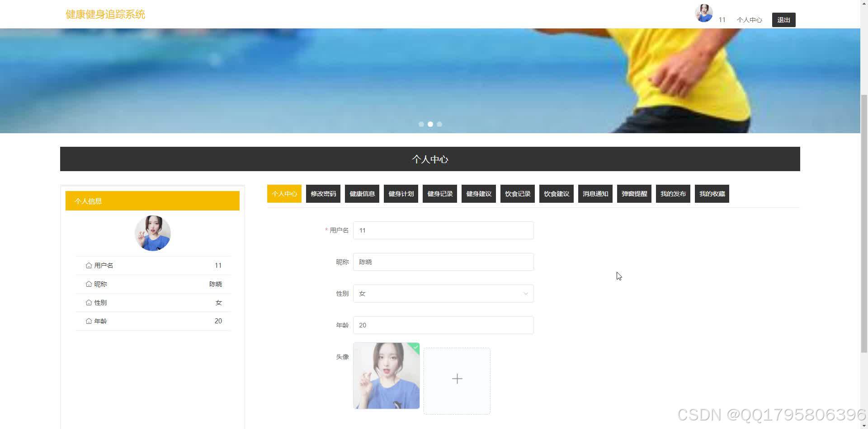Image resolution: width=868 pixels, height=429 pixels.
Task: Click the 个人信息 panel header
Action: pyautogui.click(x=152, y=201)
